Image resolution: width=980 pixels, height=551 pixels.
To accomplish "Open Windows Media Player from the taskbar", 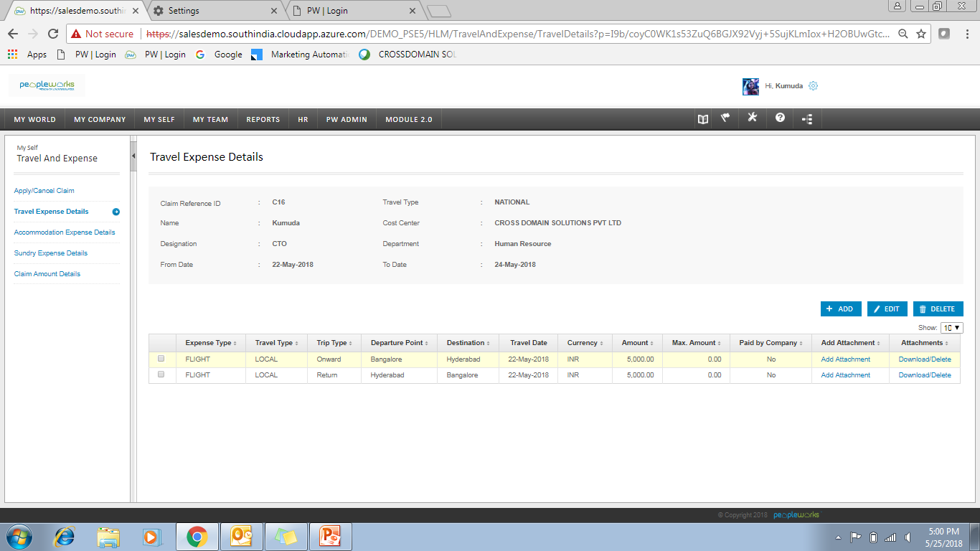I will click(x=152, y=536).
